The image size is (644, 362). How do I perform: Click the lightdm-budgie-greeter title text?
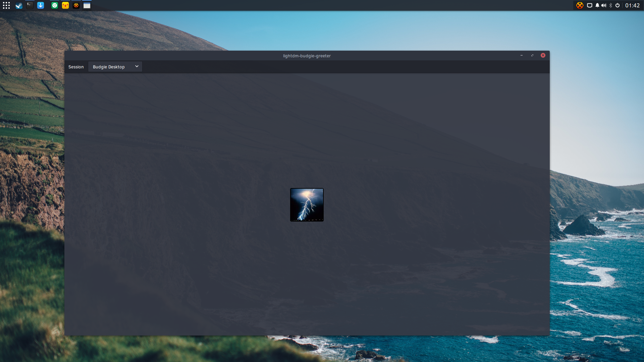[307, 56]
